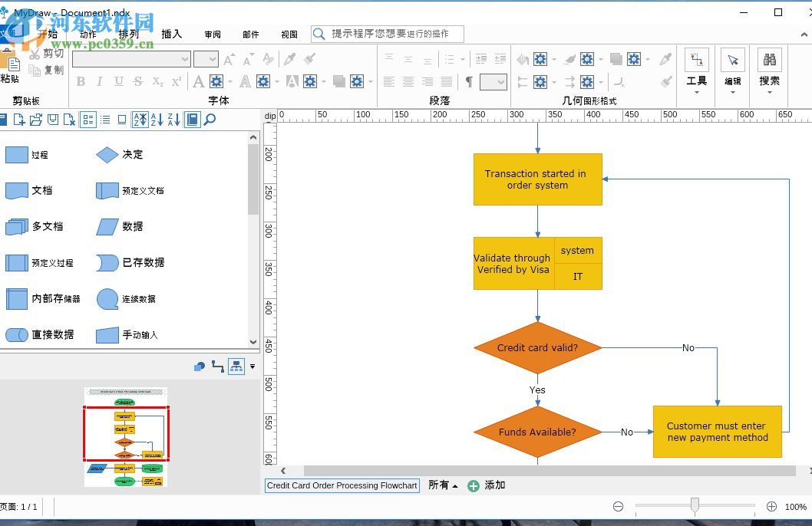Image resolution: width=812 pixels, height=526 pixels.
Task: Toggle the A-Z ascending sort button
Action: pos(157,119)
